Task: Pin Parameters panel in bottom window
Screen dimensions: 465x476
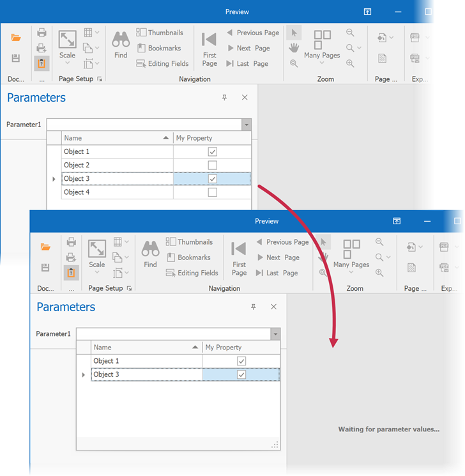Action: [254, 307]
